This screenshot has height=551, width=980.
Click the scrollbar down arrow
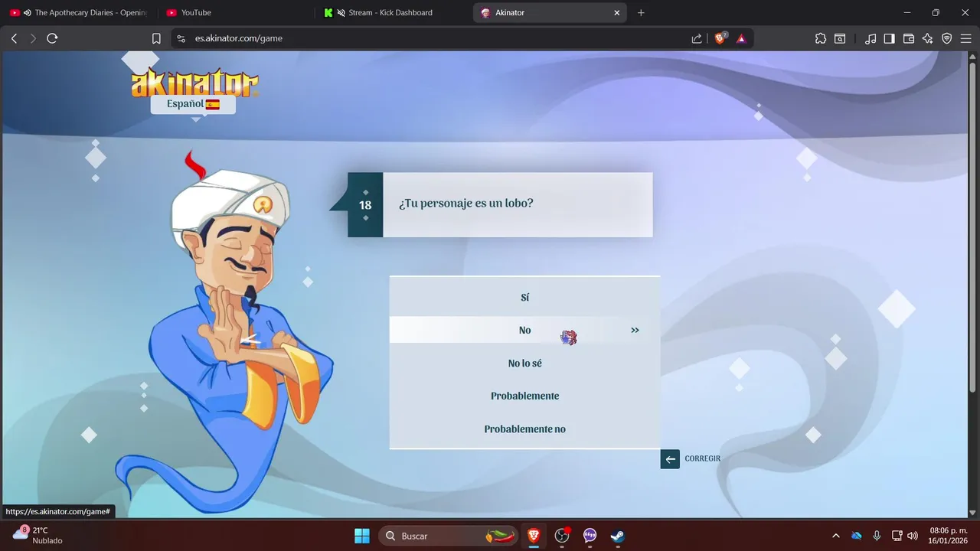pyautogui.click(x=973, y=513)
